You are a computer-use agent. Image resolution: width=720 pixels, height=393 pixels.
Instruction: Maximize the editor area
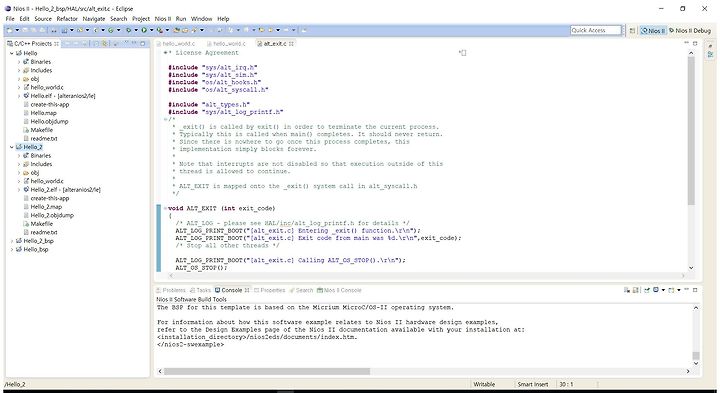tap(695, 43)
